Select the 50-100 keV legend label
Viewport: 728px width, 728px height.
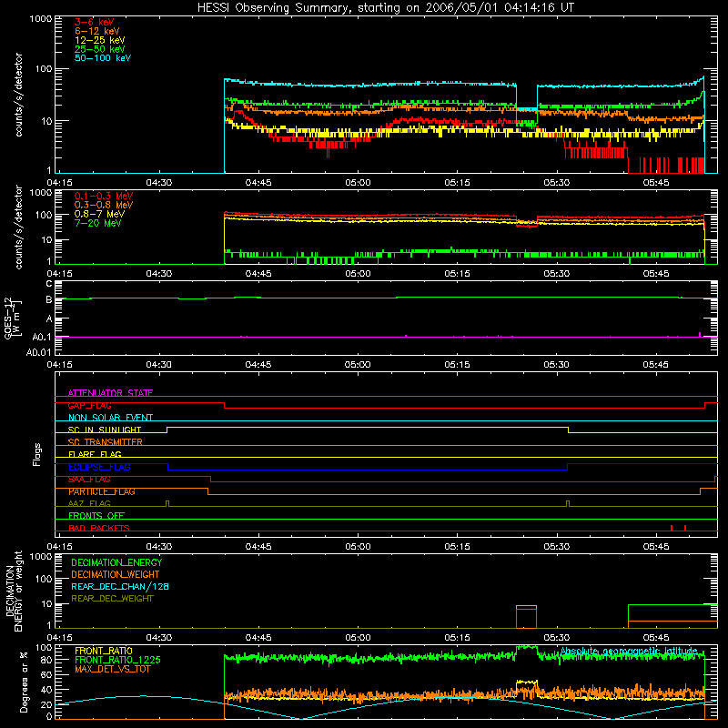103,58
